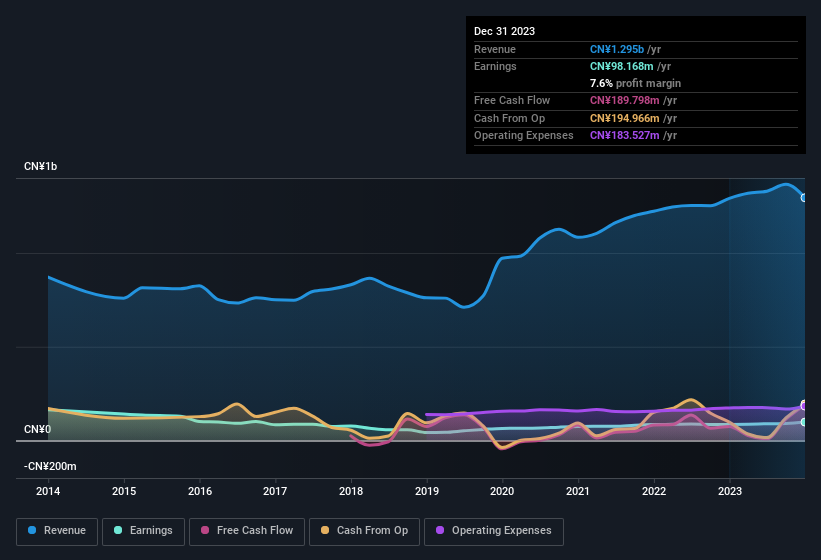The height and width of the screenshot is (560, 821).
Task: Click the 2014 x-axis label
Action: 48,491
